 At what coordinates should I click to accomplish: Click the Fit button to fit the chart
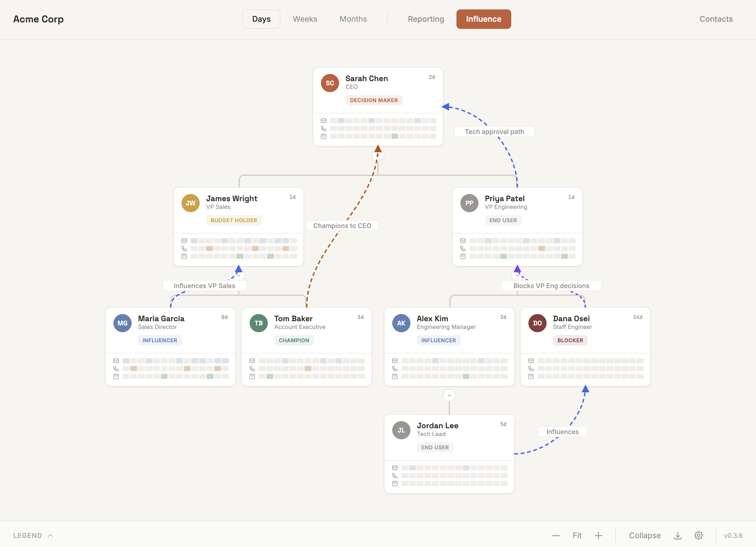pyautogui.click(x=577, y=535)
